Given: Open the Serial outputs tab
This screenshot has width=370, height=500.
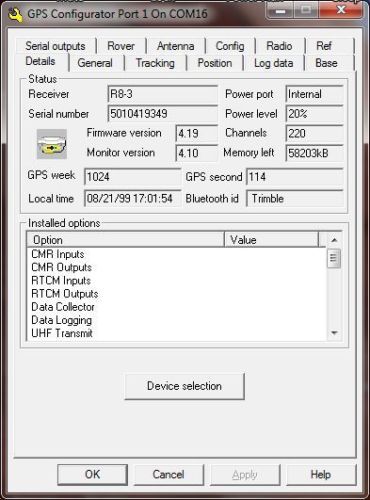Looking at the screenshot, I should click(x=55, y=46).
